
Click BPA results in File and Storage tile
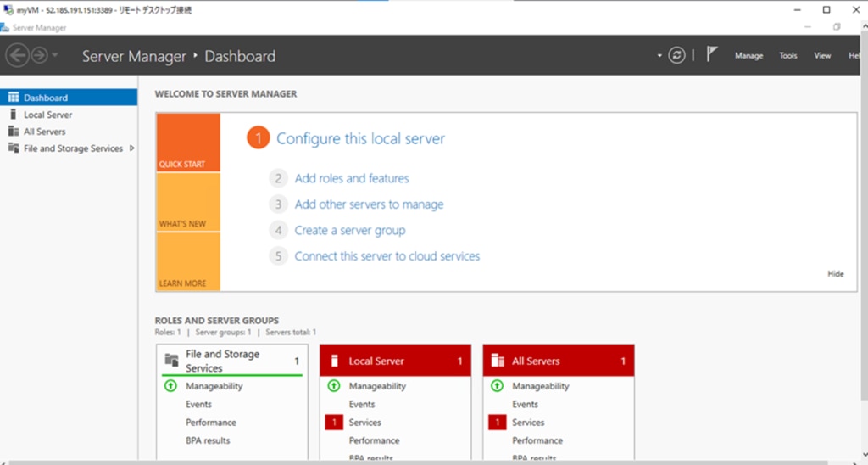click(x=208, y=440)
